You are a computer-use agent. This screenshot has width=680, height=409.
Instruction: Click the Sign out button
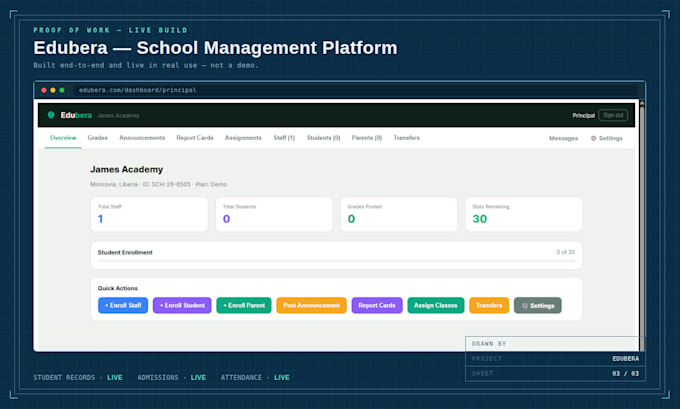point(613,115)
